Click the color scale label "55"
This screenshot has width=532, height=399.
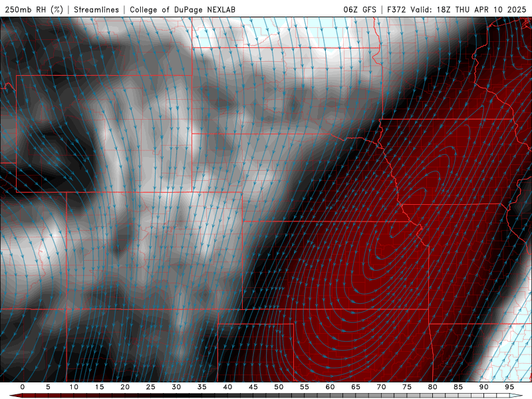(x=305, y=387)
